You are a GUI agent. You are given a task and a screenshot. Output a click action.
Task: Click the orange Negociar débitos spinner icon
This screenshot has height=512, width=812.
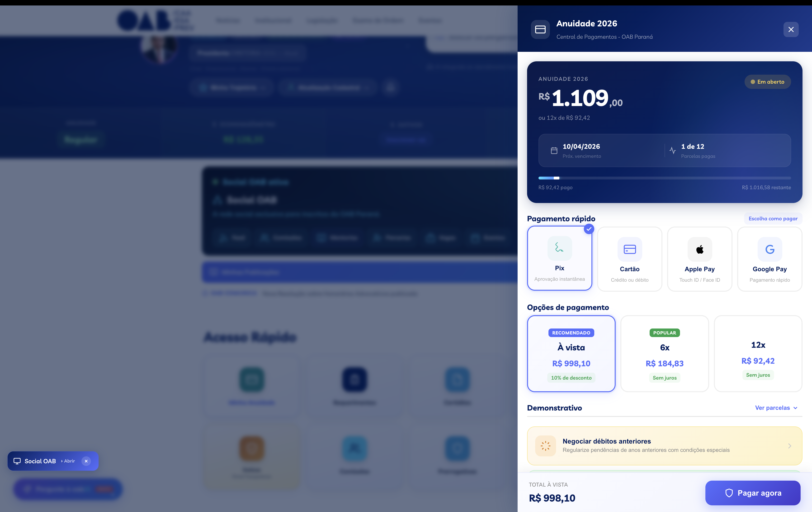(x=545, y=445)
